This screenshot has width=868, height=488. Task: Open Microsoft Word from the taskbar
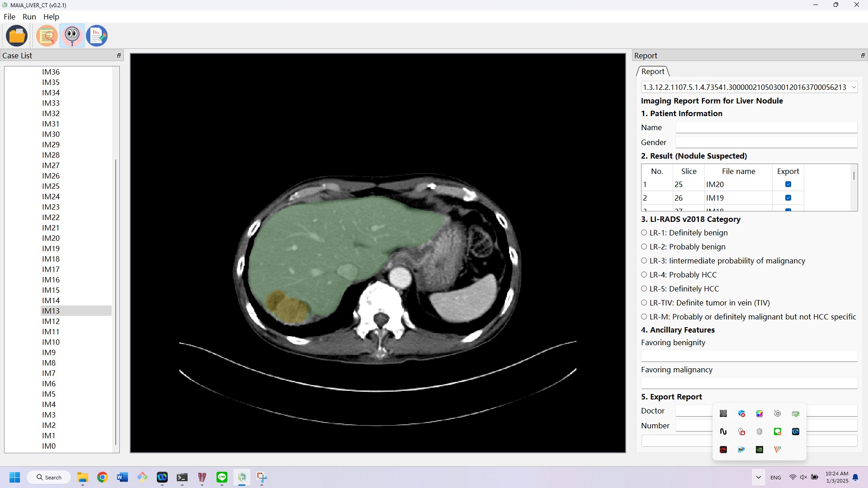(x=123, y=477)
